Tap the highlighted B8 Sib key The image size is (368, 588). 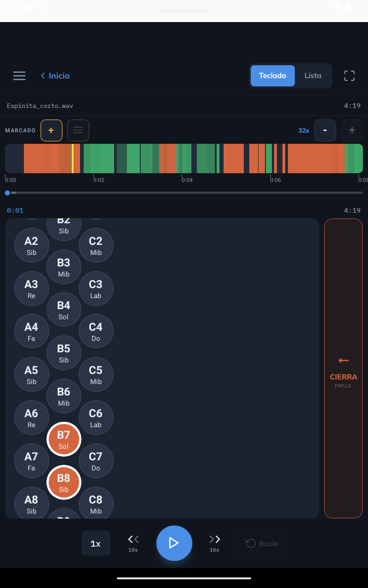click(64, 482)
